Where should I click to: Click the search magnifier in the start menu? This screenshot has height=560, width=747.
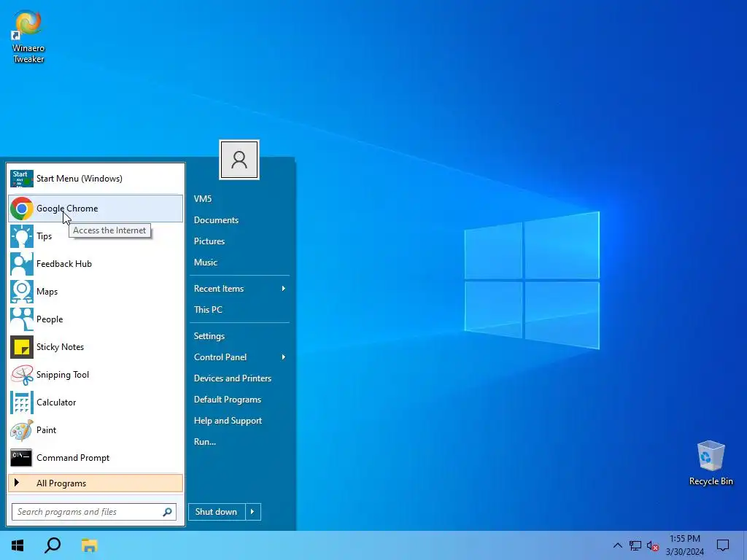click(167, 512)
